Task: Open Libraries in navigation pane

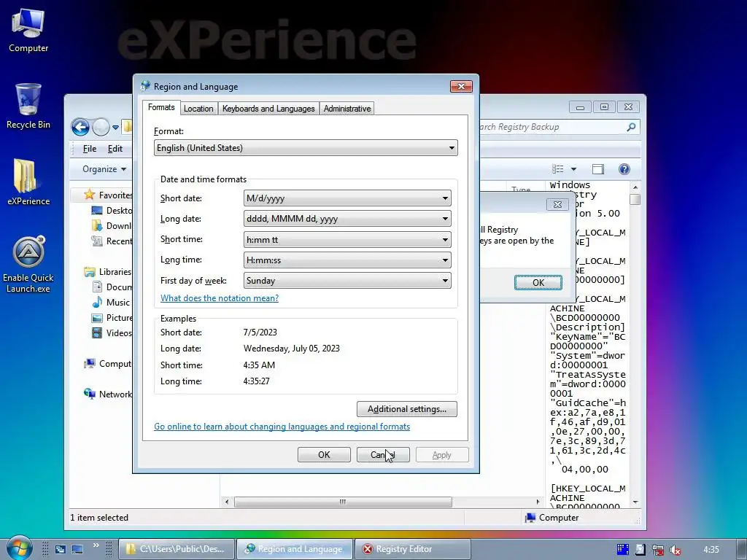Action: pyautogui.click(x=108, y=272)
